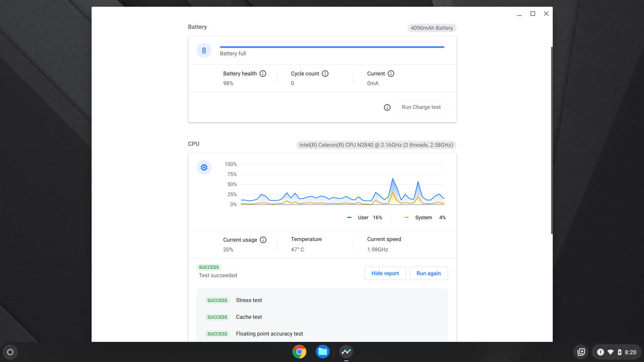Click the Intel Celeron CPU info chip
This screenshot has width=644, height=362.
(x=376, y=145)
